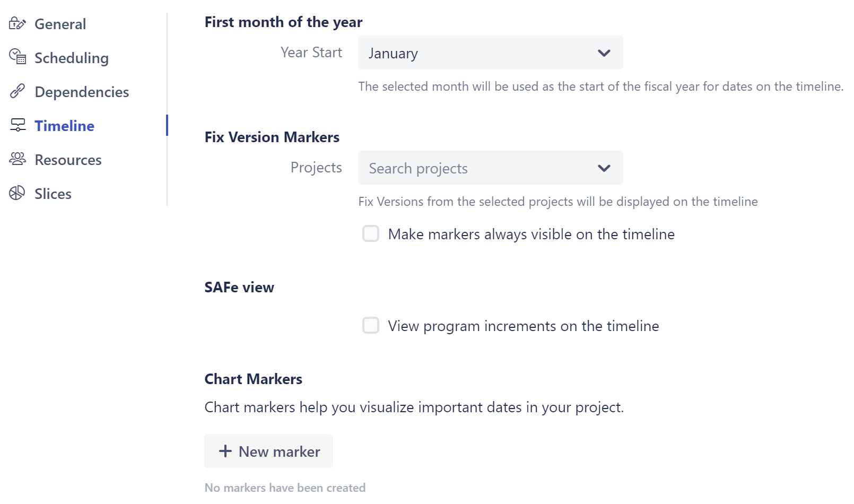Open the Slices settings tab
The height and width of the screenshot is (504, 854).
coord(53,193)
